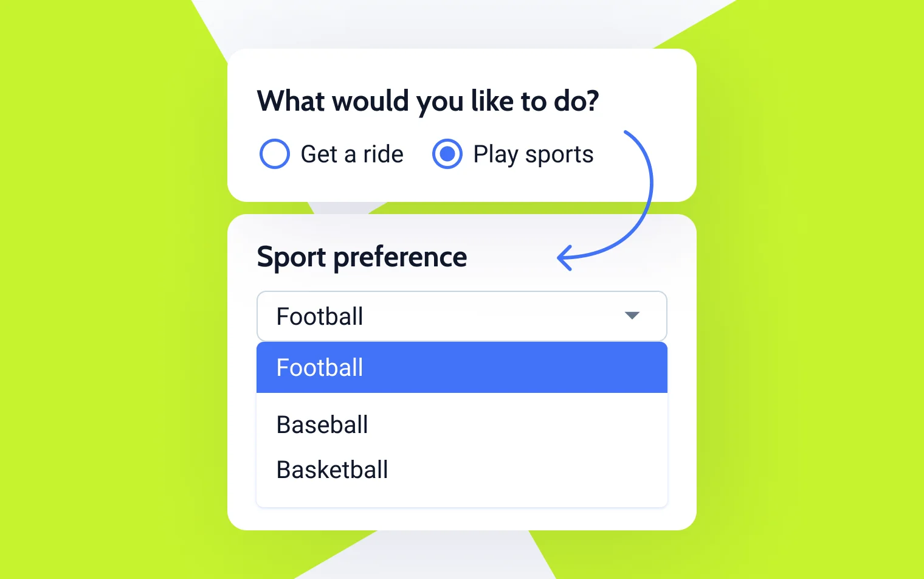Click the "Play sports" label text
Screen dimensions: 924x579
pos(533,154)
